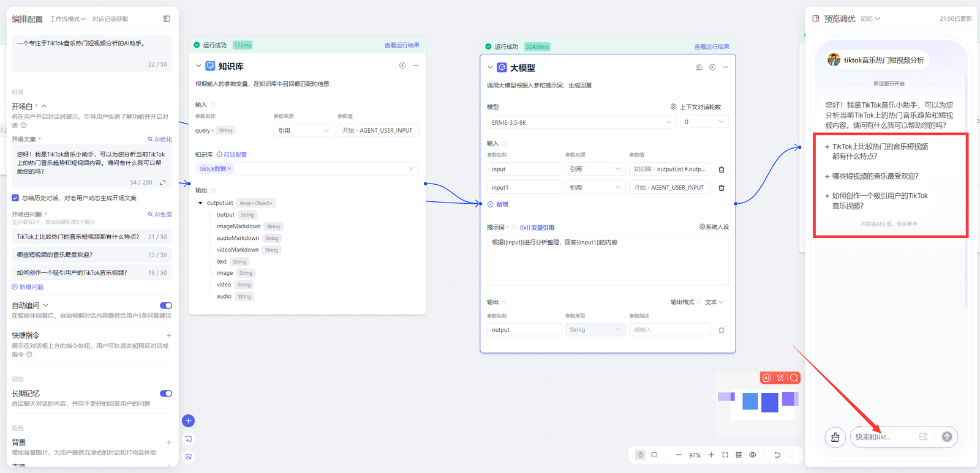The width and height of the screenshot is (980, 473).
Task: Edit question 哪些短视频的音乐最受欢迎?
Action: click(x=92, y=255)
